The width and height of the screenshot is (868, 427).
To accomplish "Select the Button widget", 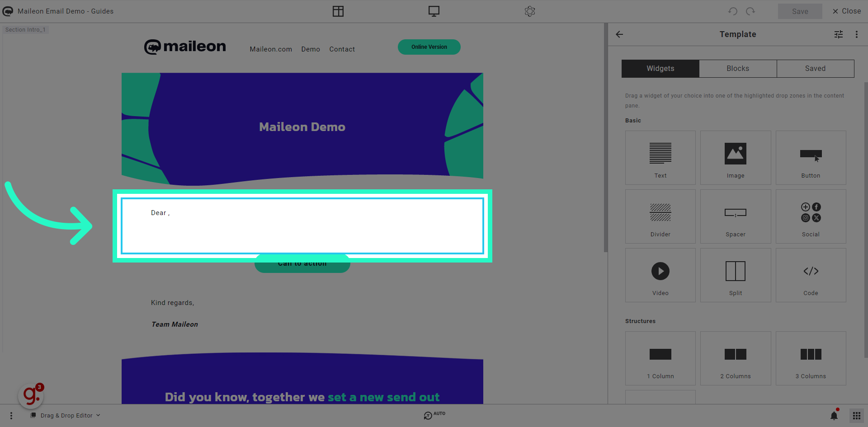I will [x=811, y=158].
